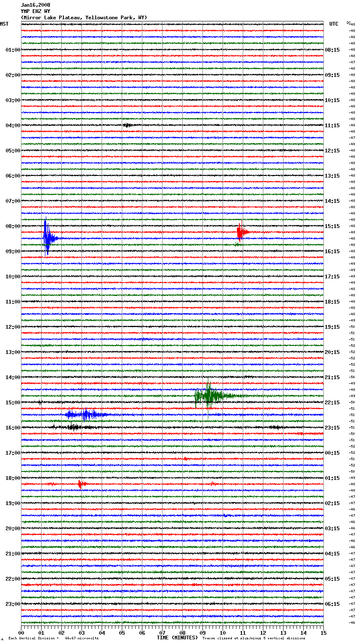Select the YMP EHZ WY station code
This screenshot has width=357, height=644.
coord(35,11)
